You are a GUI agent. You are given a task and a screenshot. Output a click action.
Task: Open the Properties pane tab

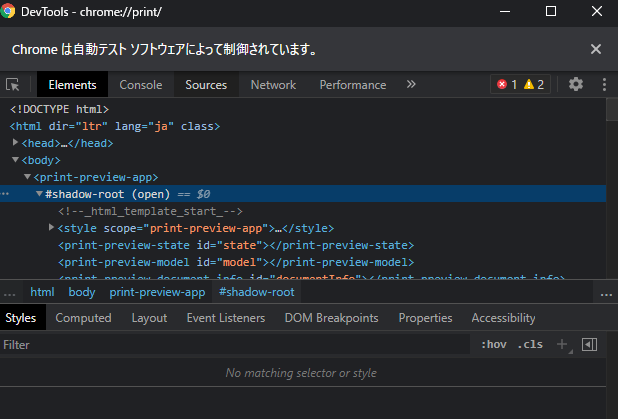click(x=425, y=318)
